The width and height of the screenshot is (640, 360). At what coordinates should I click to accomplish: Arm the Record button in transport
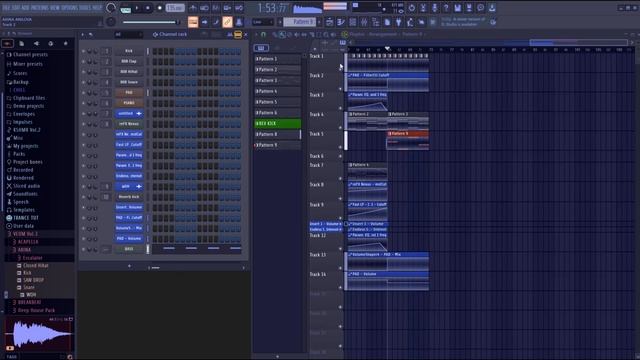click(160, 8)
